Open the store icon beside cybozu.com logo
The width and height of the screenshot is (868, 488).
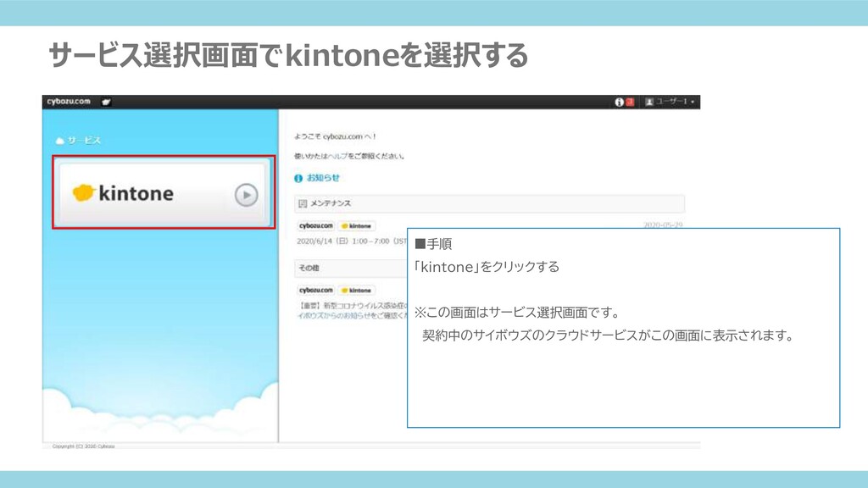point(106,102)
